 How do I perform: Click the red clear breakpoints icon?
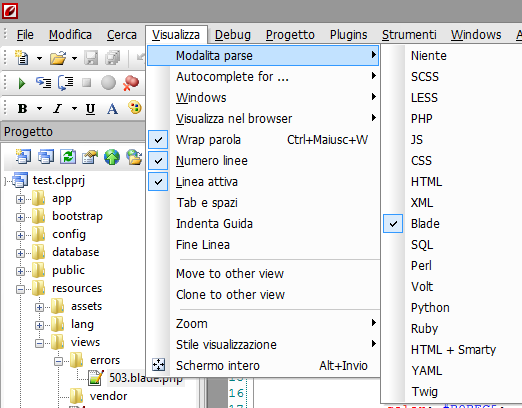point(131,83)
